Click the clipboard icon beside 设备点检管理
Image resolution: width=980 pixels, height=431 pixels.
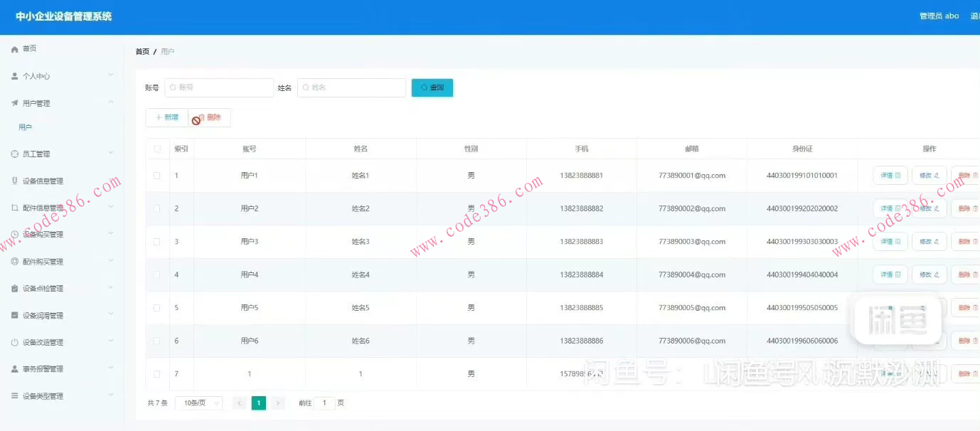click(14, 289)
